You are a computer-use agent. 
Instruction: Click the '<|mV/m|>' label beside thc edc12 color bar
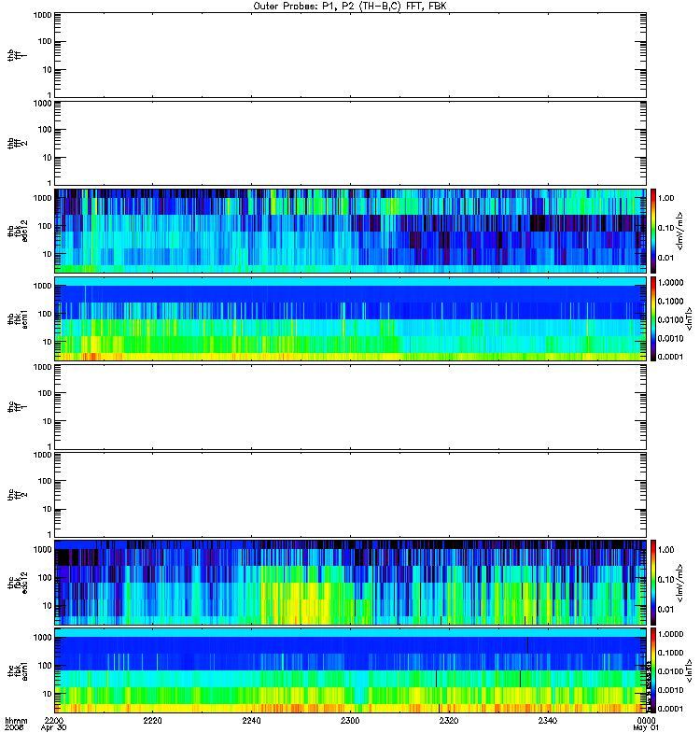click(680, 583)
